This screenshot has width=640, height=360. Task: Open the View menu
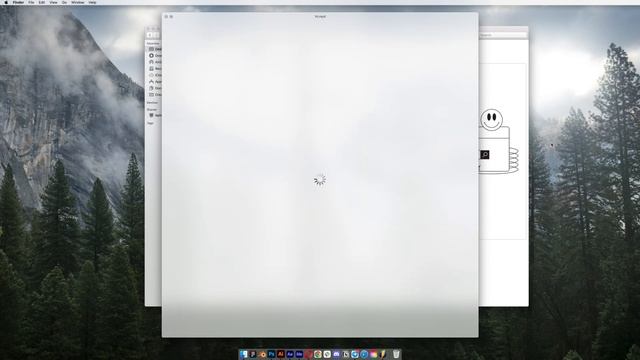coord(53,2)
